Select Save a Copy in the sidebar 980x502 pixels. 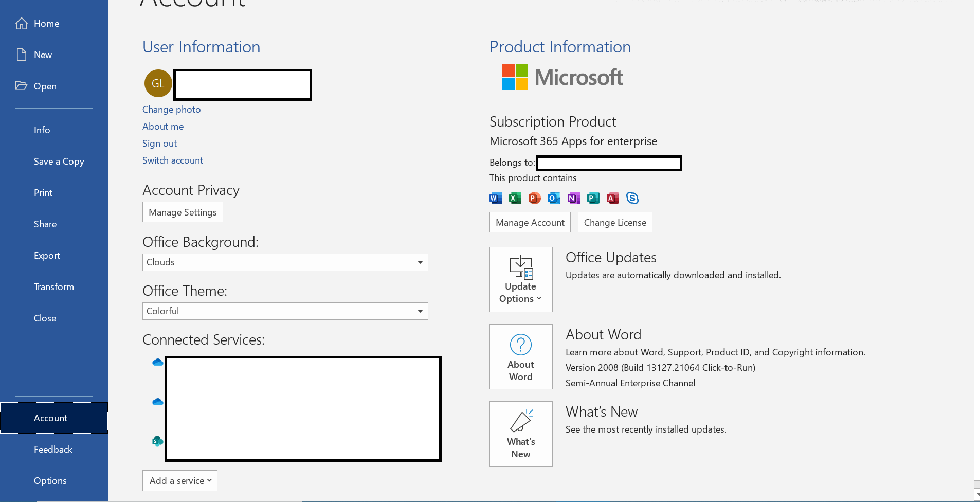pyautogui.click(x=59, y=162)
